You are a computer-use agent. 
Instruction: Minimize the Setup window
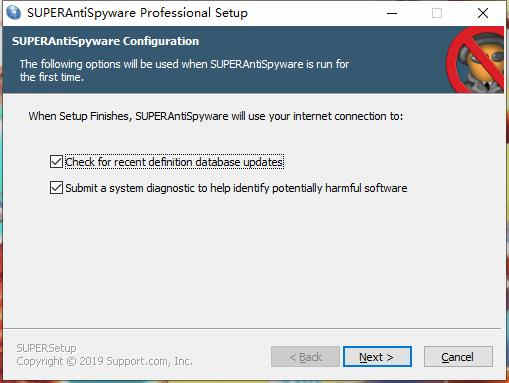point(392,13)
